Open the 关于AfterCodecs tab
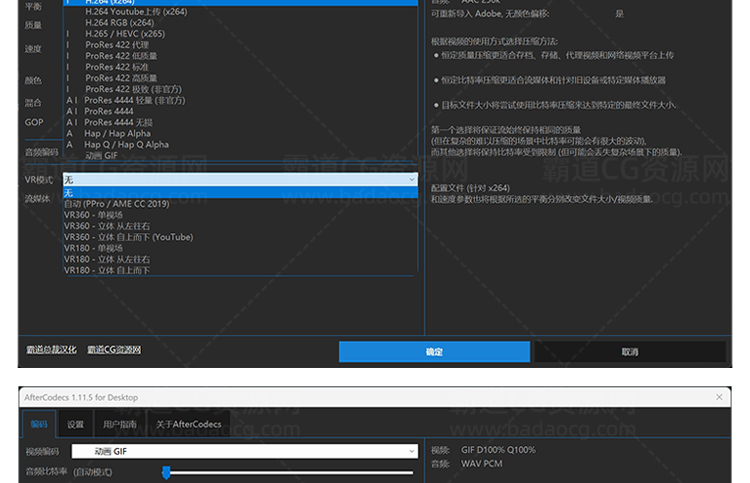The height and width of the screenshot is (483, 750). 188,424
